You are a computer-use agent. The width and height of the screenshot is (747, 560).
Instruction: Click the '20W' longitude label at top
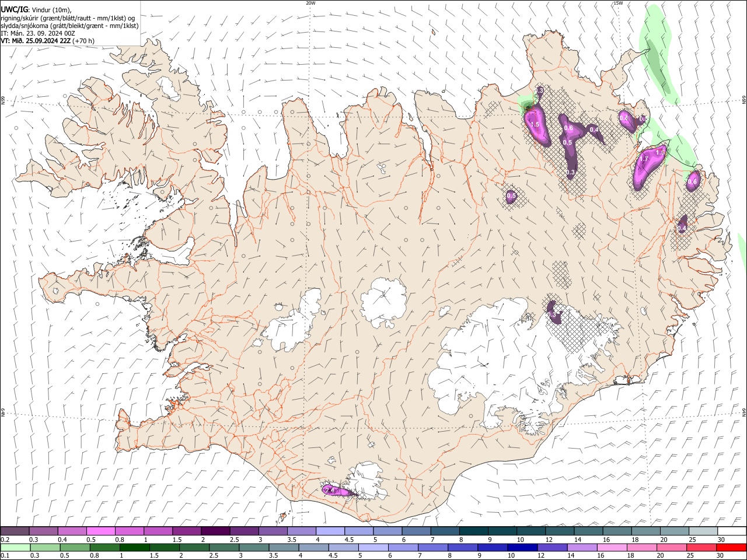click(x=310, y=3)
